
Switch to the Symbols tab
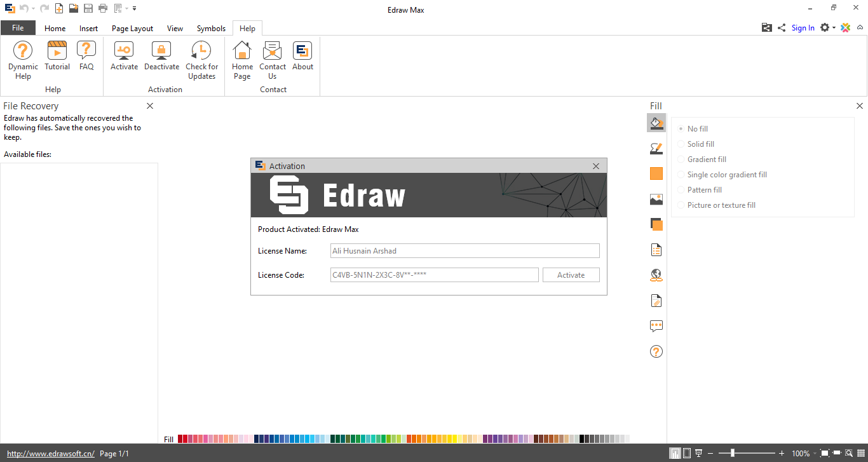pos(211,28)
